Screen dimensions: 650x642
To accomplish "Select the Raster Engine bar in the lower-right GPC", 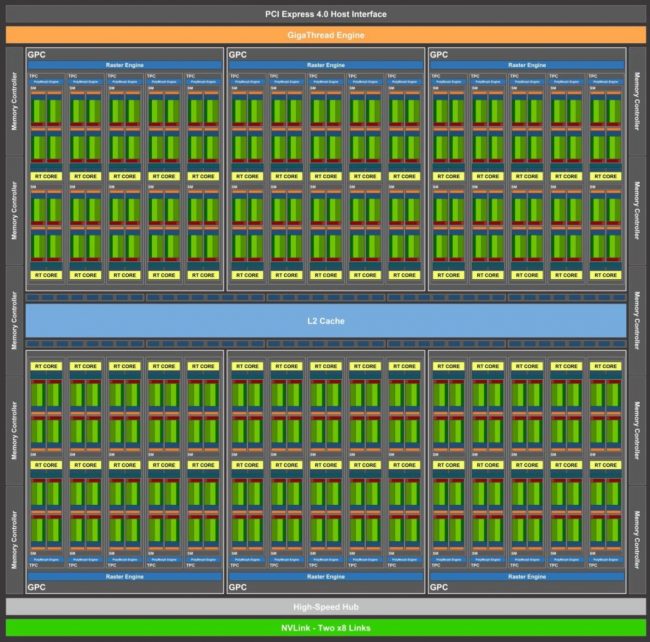I will tap(527, 577).
